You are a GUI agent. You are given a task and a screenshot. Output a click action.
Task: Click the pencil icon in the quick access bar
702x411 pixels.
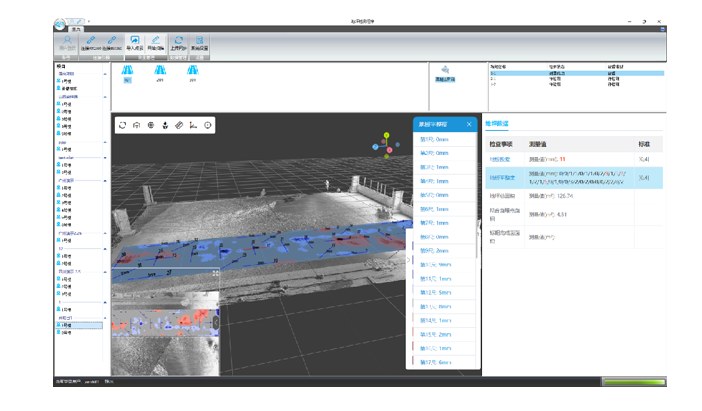[79, 21]
